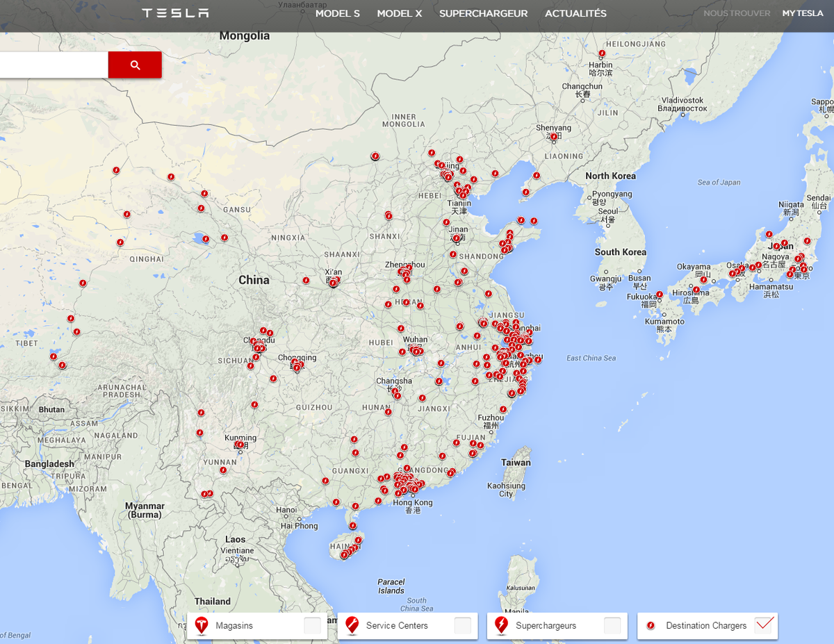The width and height of the screenshot is (834, 644).
Task: Select the charger marker near Hiroshima
Action: click(695, 288)
